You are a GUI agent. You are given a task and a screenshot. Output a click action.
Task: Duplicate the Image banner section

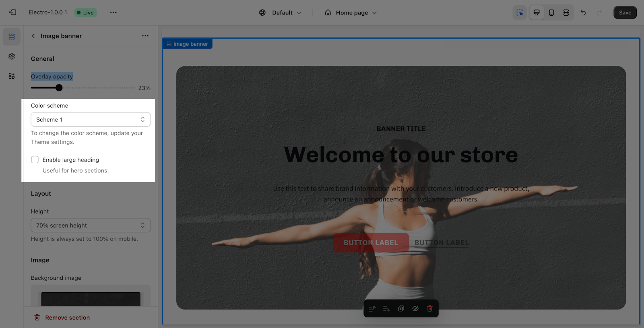point(401,309)
